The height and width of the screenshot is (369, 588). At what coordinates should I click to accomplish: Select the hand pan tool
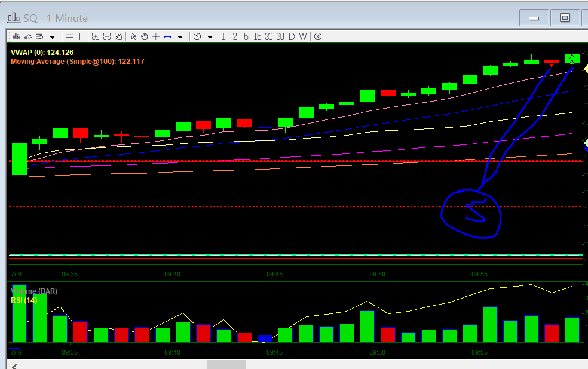point(144,36)
